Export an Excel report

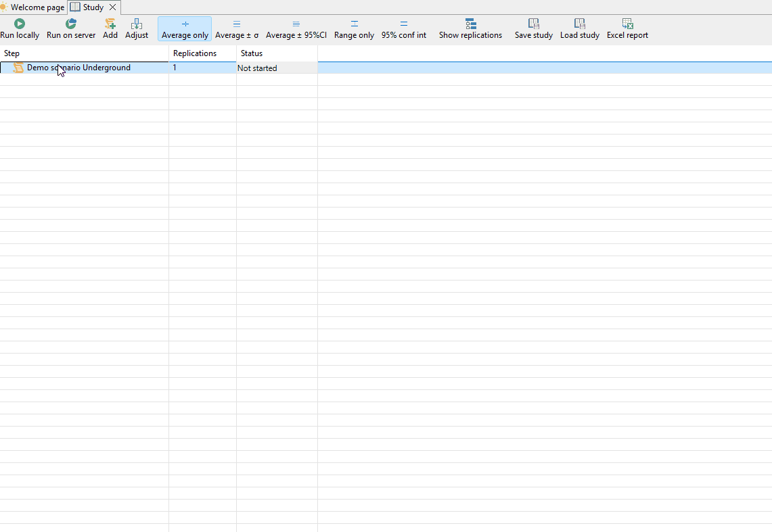click(627, 29)
